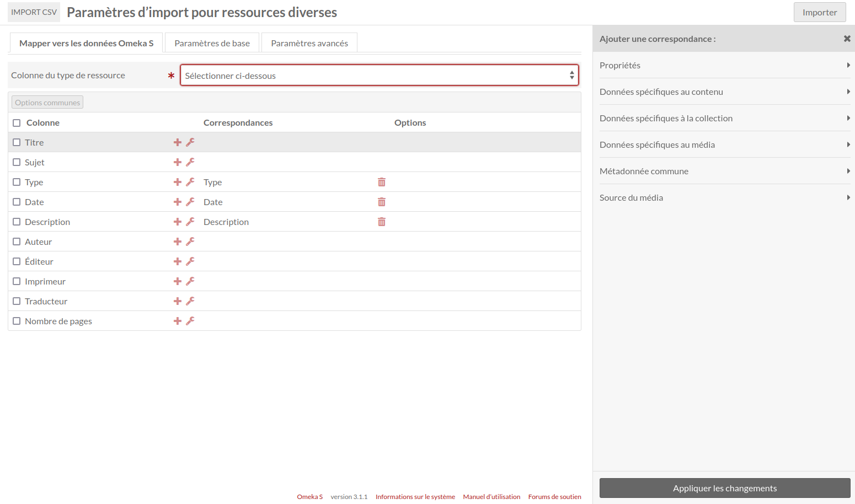Open the Omeka S footer link
Image resolution: width=855 pixels, height=504 pixels.
click(x=310, y=497)
